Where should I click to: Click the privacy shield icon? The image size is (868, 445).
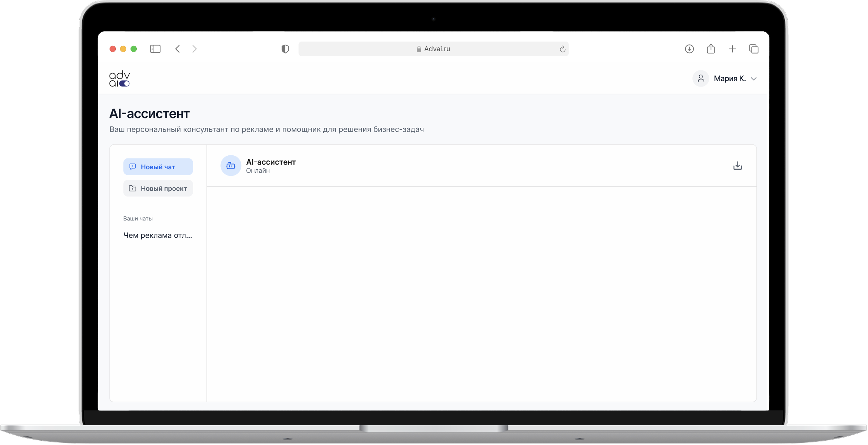[x=285, y=49]
